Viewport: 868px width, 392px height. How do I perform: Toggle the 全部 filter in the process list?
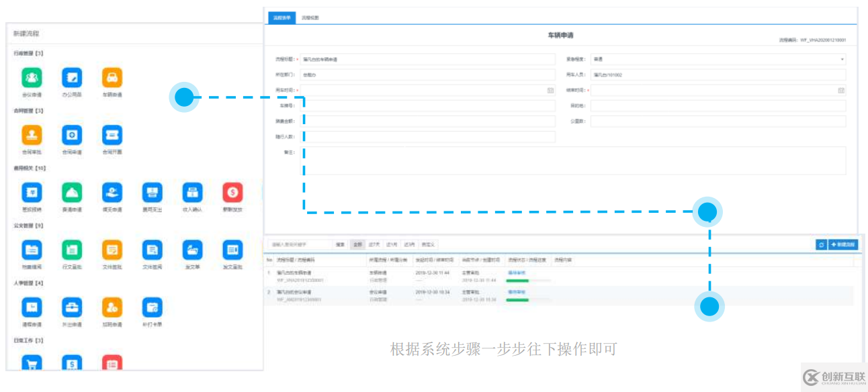[358, 244]
